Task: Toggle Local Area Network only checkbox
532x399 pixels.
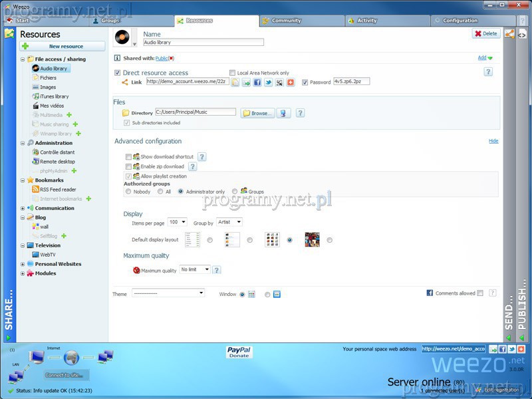Action: tap(232, 73)
